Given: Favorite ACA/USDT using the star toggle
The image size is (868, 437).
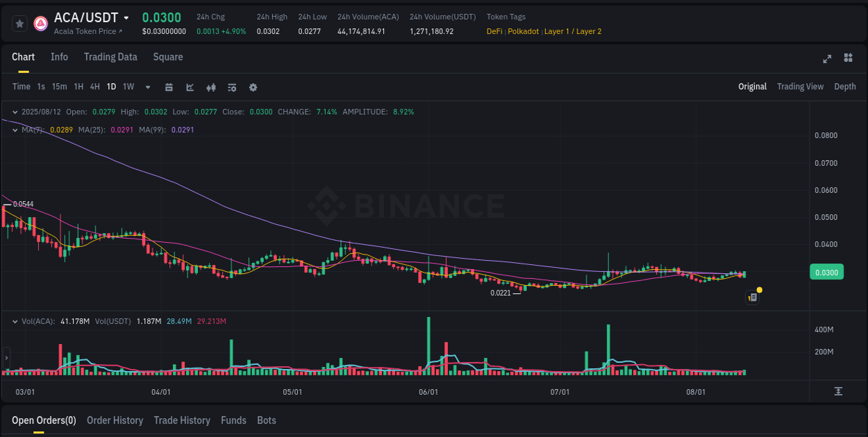Looking at the screenshot, I should tap(19, 22).
